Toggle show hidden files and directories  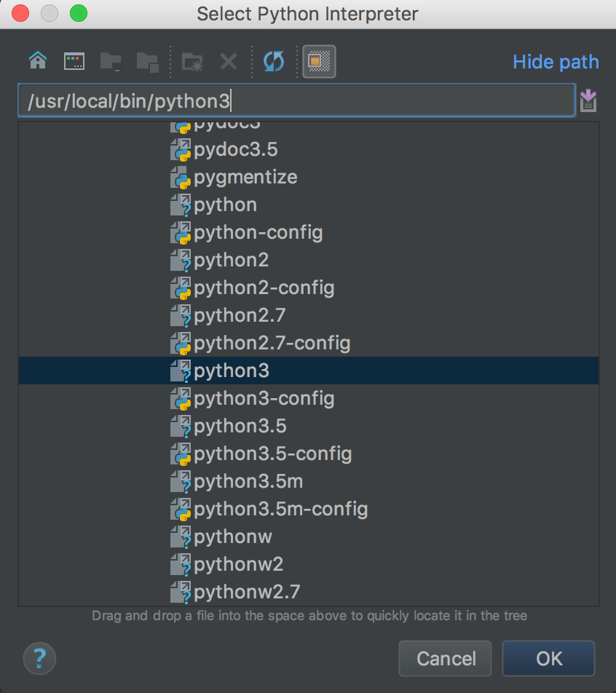(x=318, y=61)
